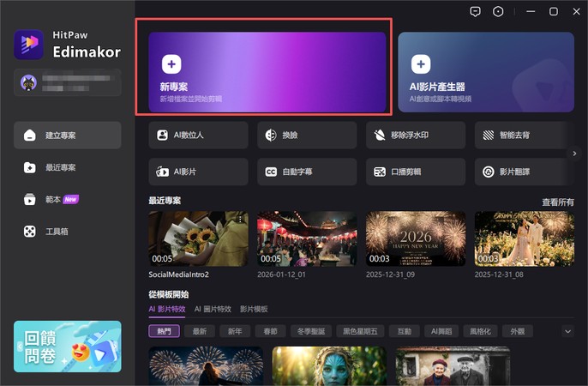Click the 智能去背 background removal icon
The height and width of the screenshot is (386, 588).
click(489, 135)
